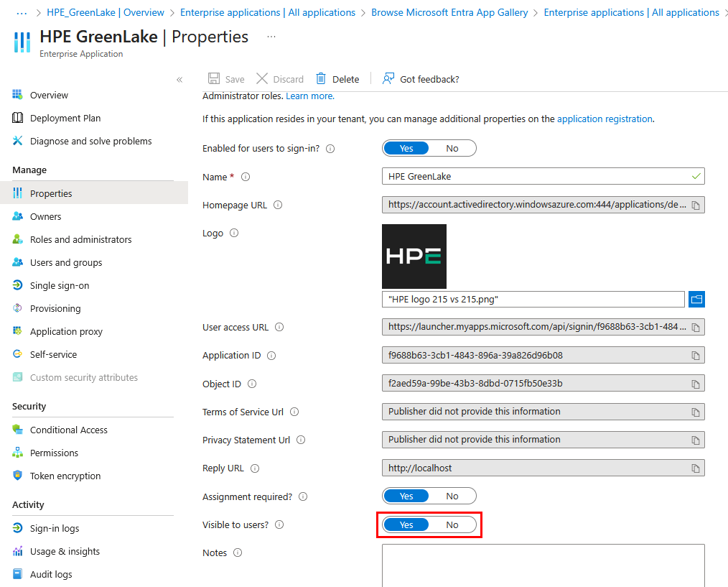Copy the Application ID to clipboard
This screenshot has height=587, width=728.
tap(695, 356)
